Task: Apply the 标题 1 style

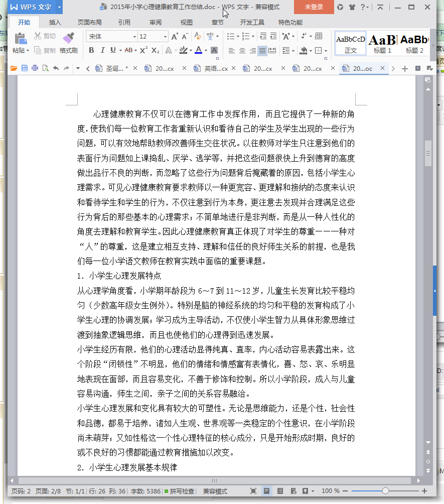Action: coord(383,44)
